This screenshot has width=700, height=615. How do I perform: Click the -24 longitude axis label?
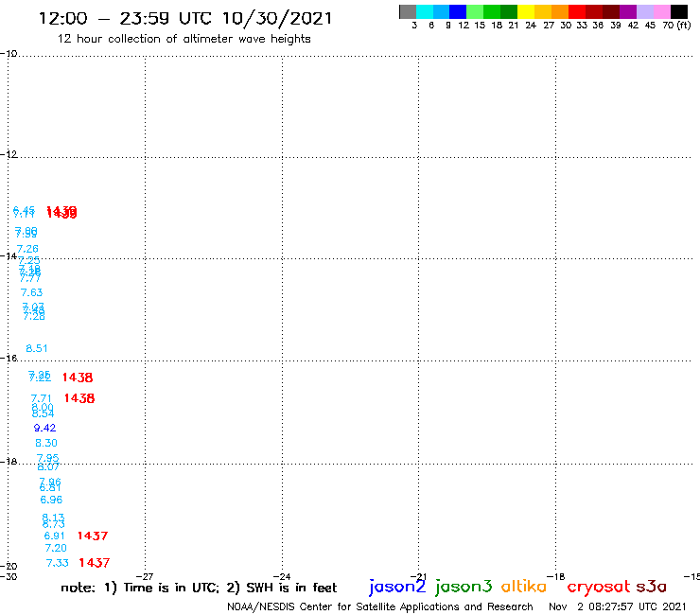tap(282, 576)
